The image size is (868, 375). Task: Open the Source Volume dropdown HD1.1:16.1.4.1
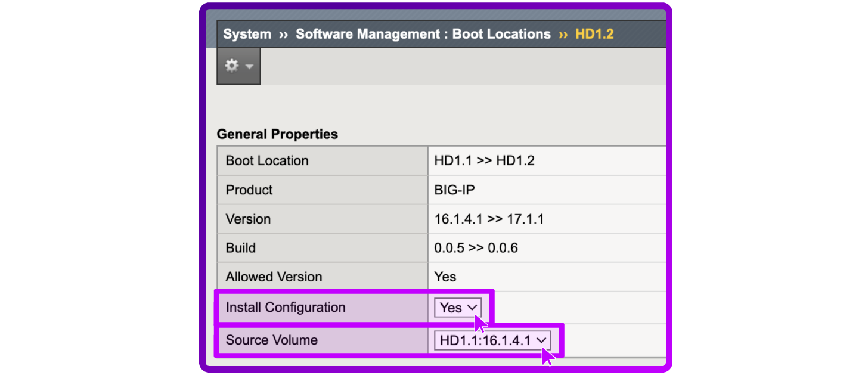pyautogui.click(x=493, y=340)
